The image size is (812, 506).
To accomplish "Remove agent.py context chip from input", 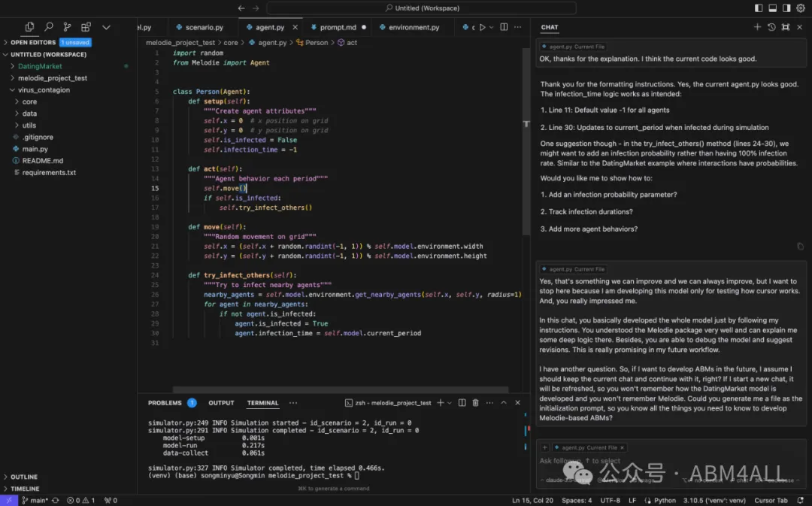I will click(622, 447).
